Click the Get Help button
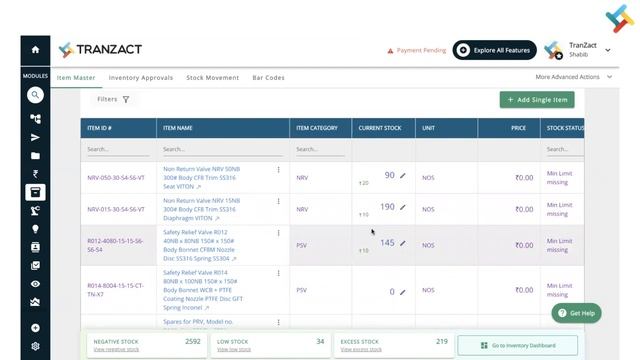The width and height of the screenshot is (640, 360). (x=576, y=313)
